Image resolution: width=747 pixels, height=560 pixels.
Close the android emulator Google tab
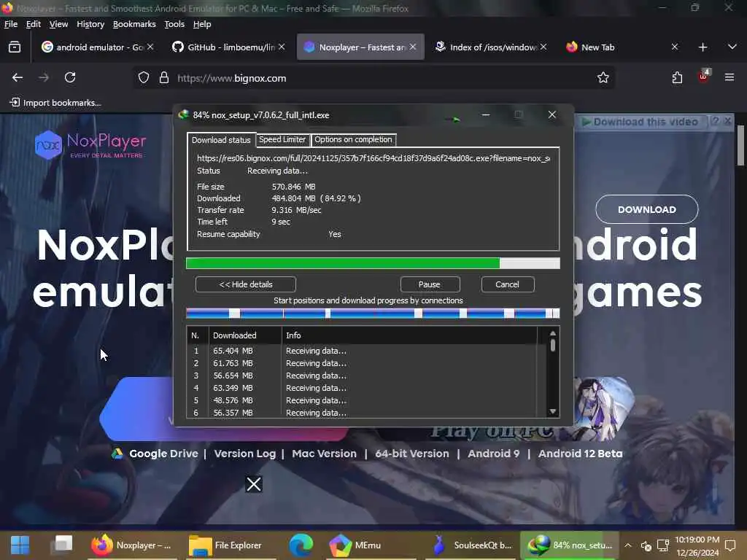pyautogui.click(x=150, y=47)
